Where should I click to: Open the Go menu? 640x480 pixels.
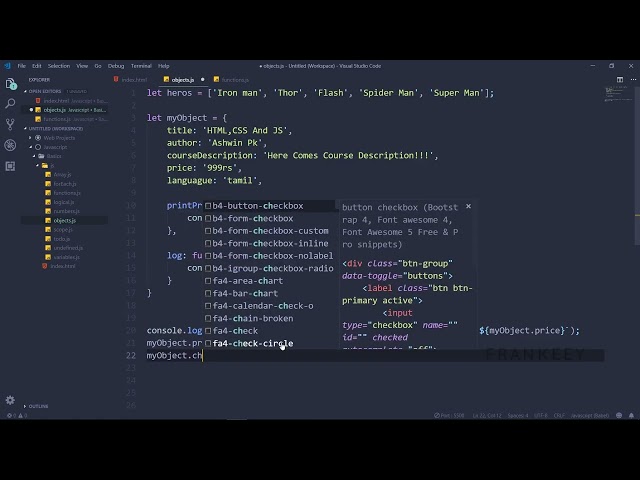coord(98,66)
